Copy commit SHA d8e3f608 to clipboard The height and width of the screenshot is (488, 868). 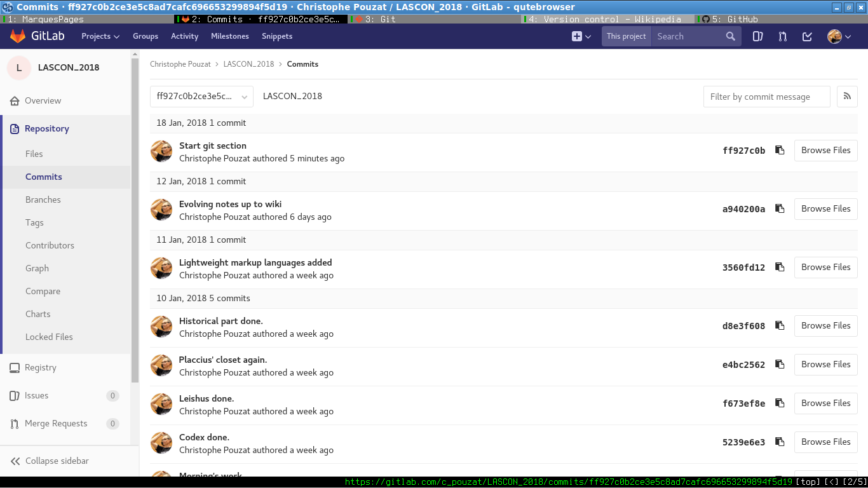coord(780,326)
